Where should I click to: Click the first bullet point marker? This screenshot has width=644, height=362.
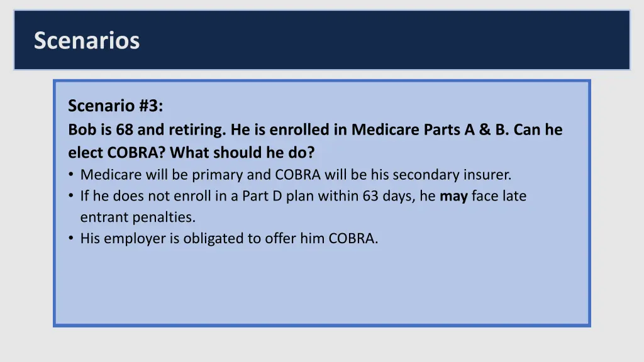tap(71, 175)
